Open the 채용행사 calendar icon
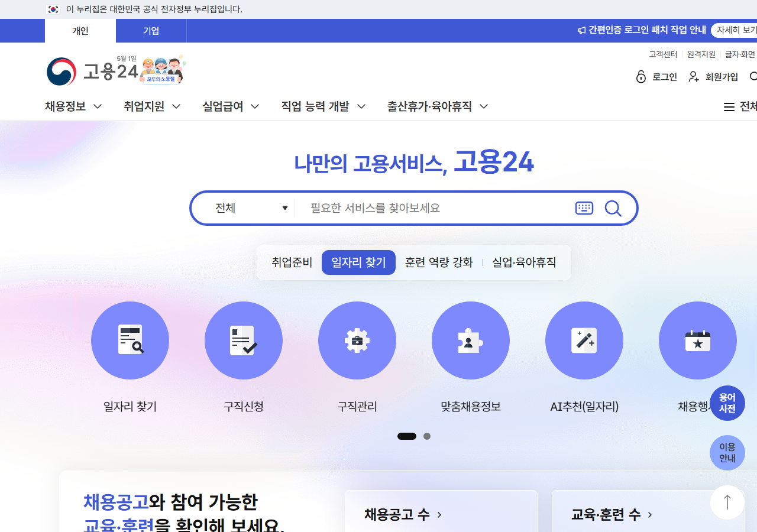The image size is (757, 532). [x=698, y=340]
